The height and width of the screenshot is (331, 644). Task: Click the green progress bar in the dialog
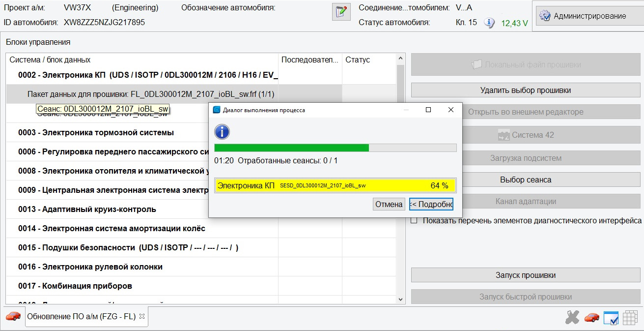coord(336,148)
